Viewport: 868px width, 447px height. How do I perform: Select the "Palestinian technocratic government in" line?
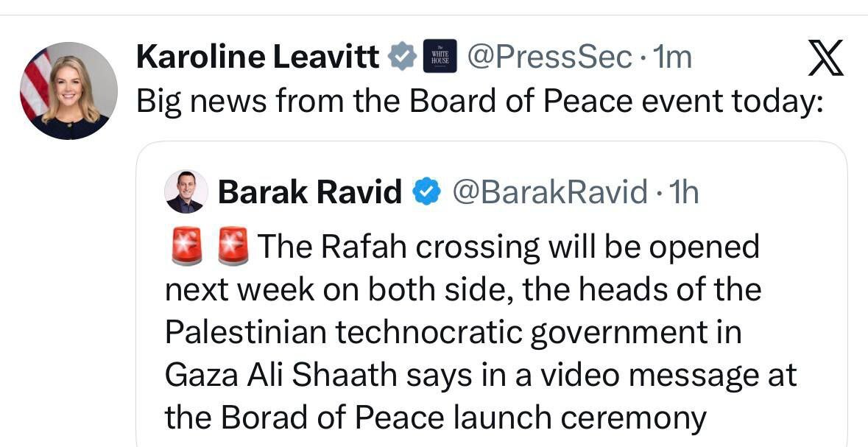pyautogui.click(x=453, y=332)
